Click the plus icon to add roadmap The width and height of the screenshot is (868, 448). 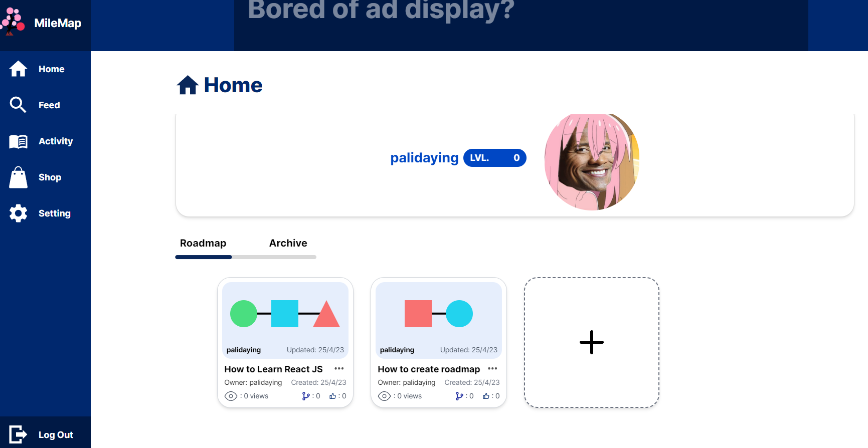click(591, 342)
